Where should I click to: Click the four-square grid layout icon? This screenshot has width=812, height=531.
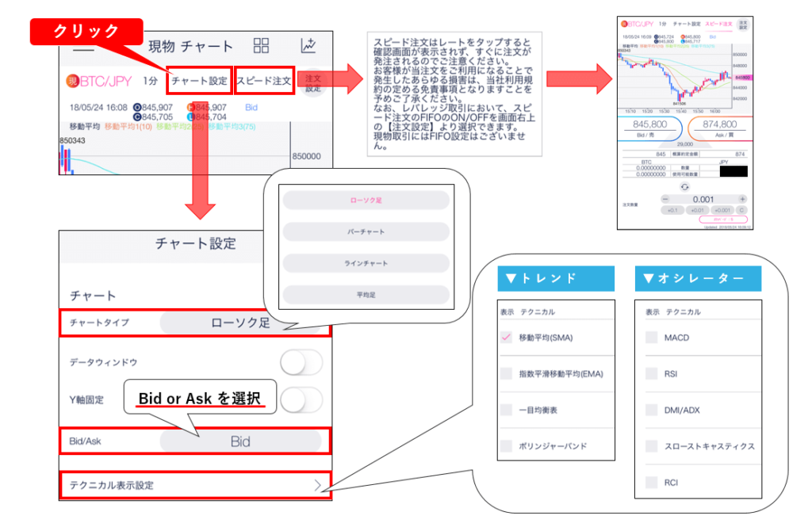click(x=261, y=46)
